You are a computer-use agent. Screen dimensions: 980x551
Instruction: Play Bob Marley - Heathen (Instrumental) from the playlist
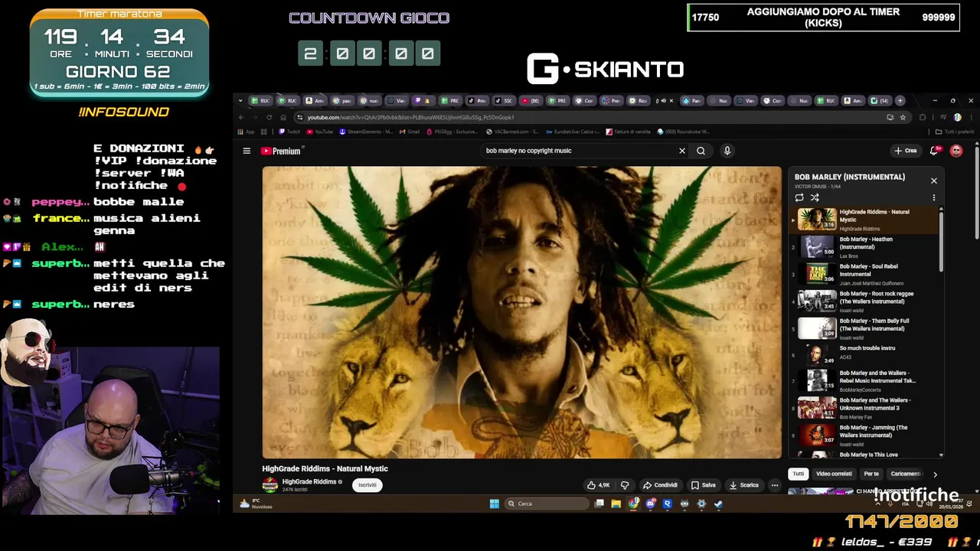coord(864,246)
